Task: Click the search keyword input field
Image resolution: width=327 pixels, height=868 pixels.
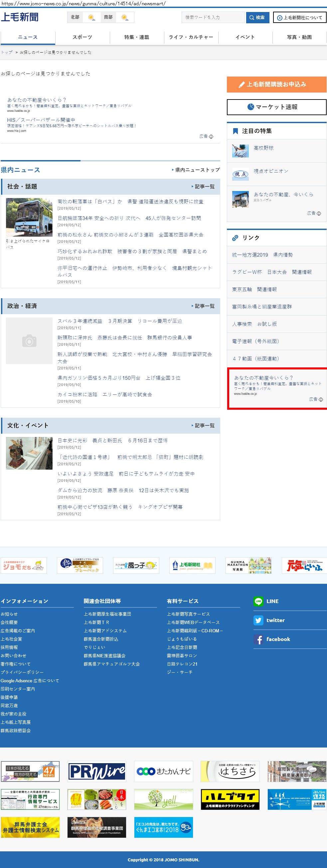Action: coord(213,17)
